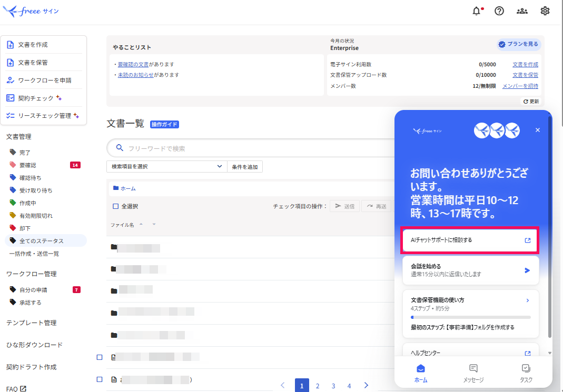The image size is (563, 392).
Task: Select the 作成中 status tag
Action: pos(13,203)
